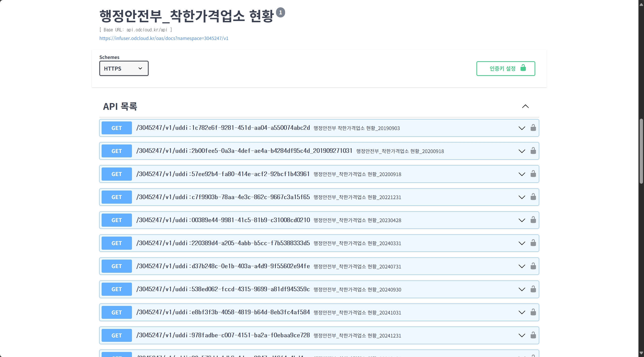Image resolution: width=644 pixels, height=357 pixels.
Task: Click lock icon on 20241031 API row
Action: tap(533, 312)
